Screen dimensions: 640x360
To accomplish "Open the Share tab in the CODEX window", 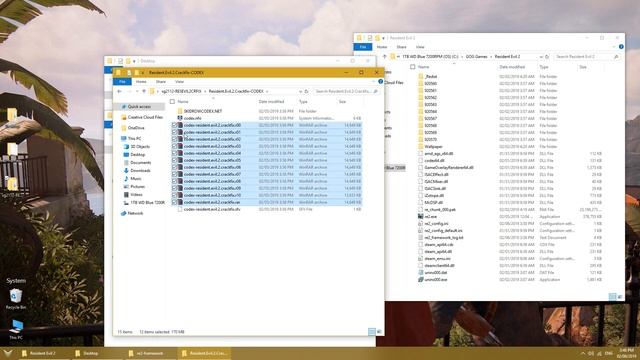I will [x=161, y=82].
